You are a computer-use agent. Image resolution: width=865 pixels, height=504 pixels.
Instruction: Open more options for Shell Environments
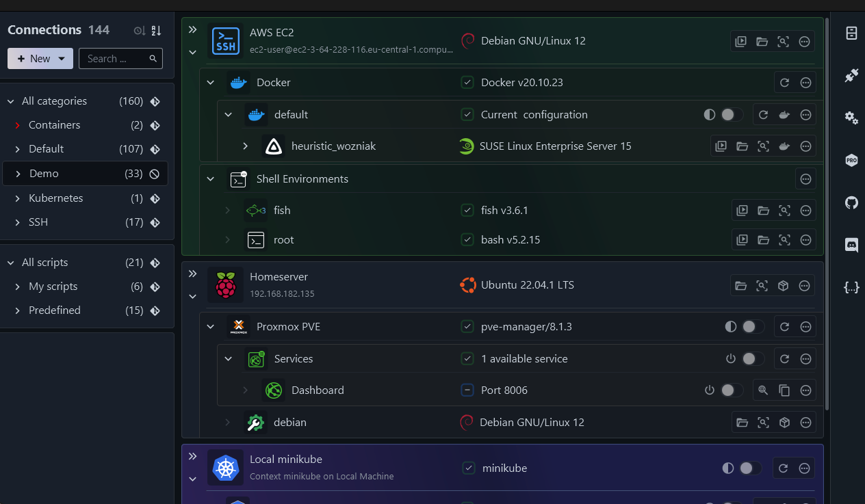806,179
